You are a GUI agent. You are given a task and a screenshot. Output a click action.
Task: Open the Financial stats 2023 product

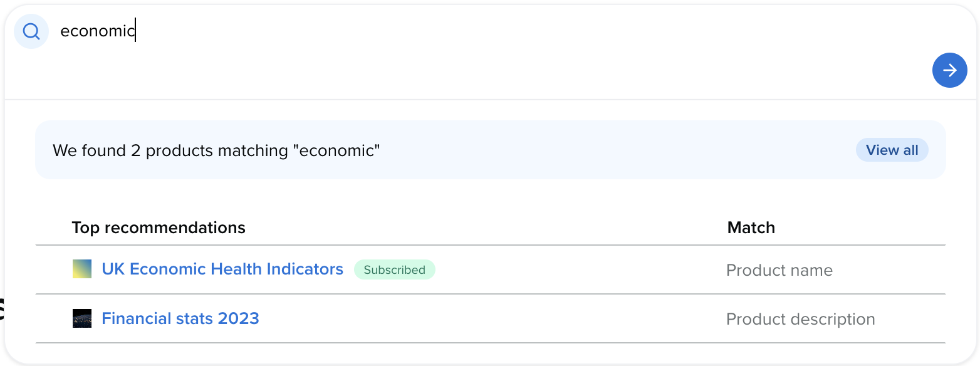[180, 318]
